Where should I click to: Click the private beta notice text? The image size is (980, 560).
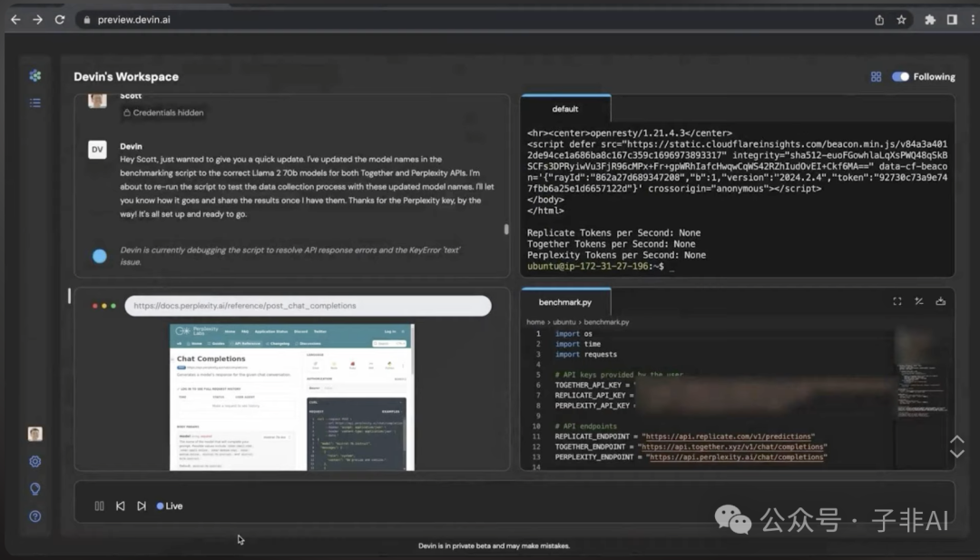pyautogui.click(x=494, y=545)
